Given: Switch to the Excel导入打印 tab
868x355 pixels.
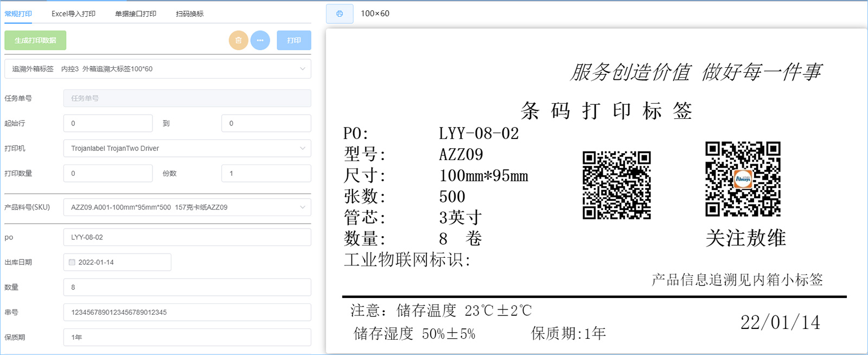Looking at the screenshot, I should tap(73, 14).
